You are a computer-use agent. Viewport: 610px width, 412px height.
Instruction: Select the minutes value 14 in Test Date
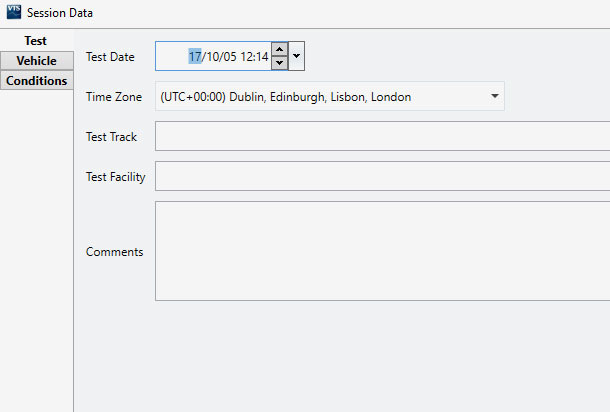[262, 57]
